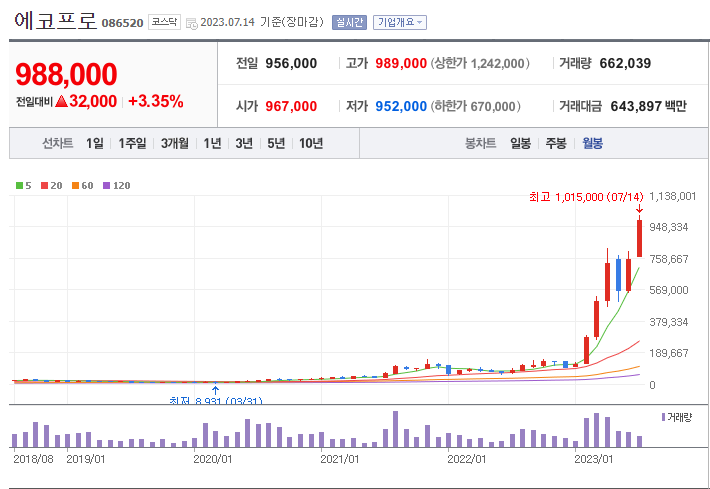Screen dimensions: 710x489
Task: Click the 실시간 real-time button
Action: click(x=349, y=22)
